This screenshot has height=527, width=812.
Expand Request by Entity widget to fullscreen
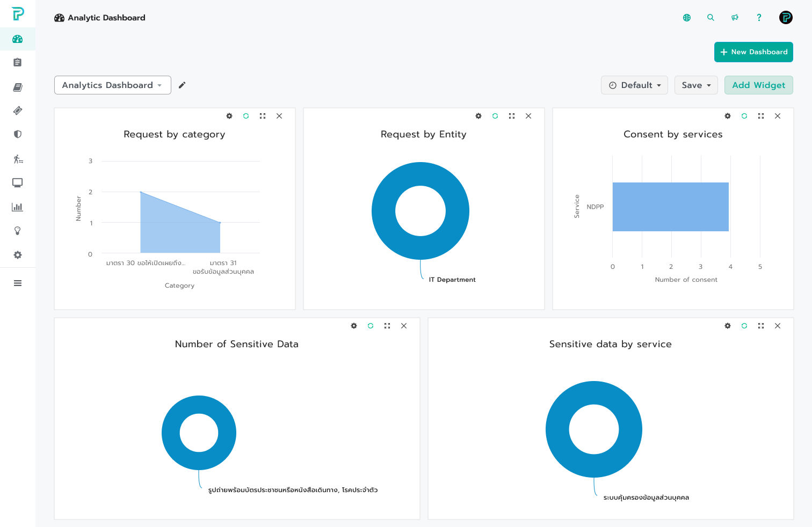pos(512,116)
